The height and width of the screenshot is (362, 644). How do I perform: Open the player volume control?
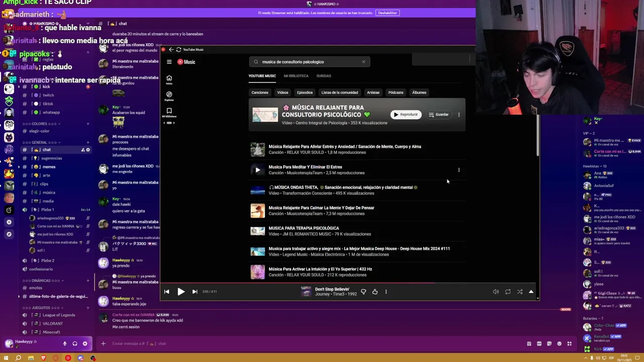coord(496,292)
